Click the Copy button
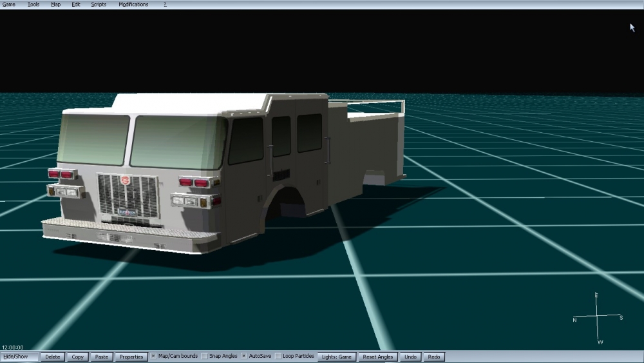Image resolution: width=644 pixels, height=363 pixels. [78, 357]
